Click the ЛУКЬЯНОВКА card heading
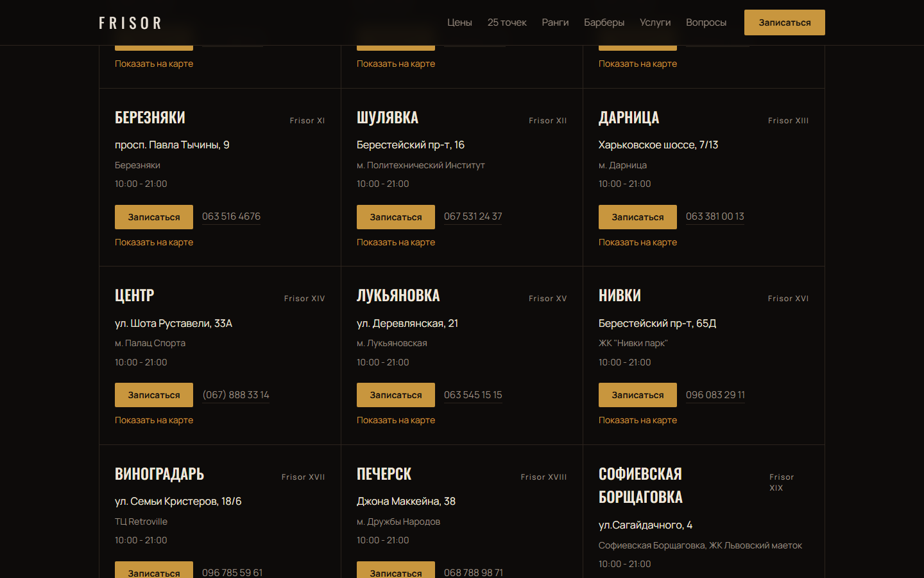 (x=398, y=295)
